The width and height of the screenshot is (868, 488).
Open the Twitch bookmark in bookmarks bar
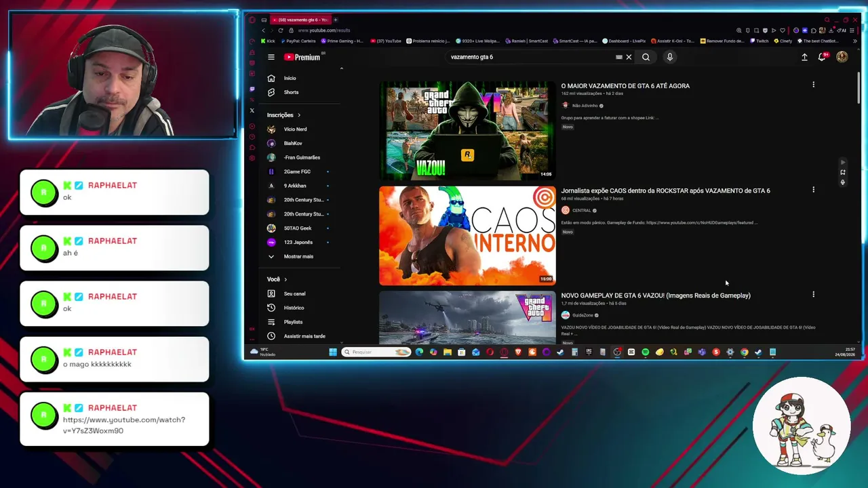coord(759,41)
